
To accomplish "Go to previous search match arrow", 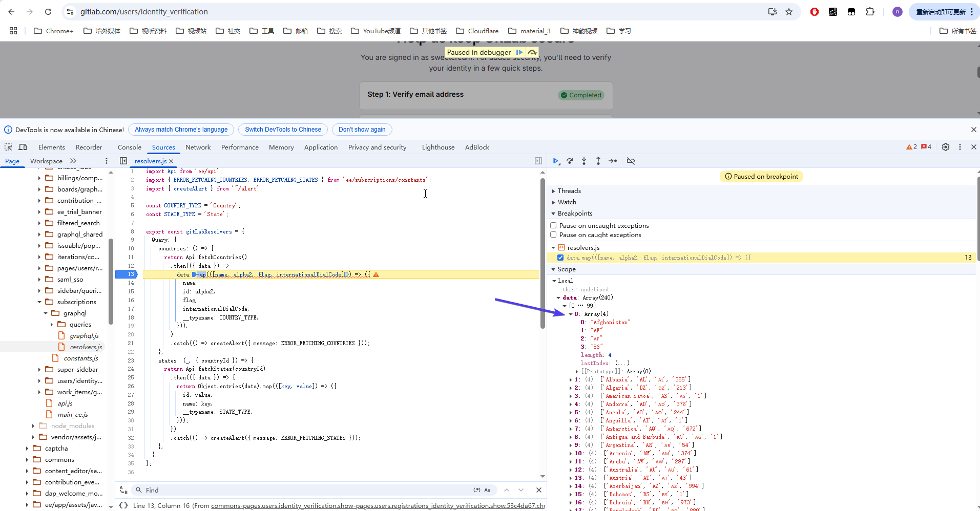I will pyautogui.click(x=507, y=490).
